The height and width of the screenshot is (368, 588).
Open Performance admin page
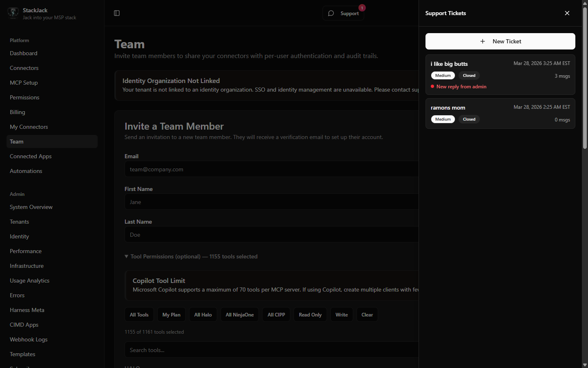tap(52, 251)
